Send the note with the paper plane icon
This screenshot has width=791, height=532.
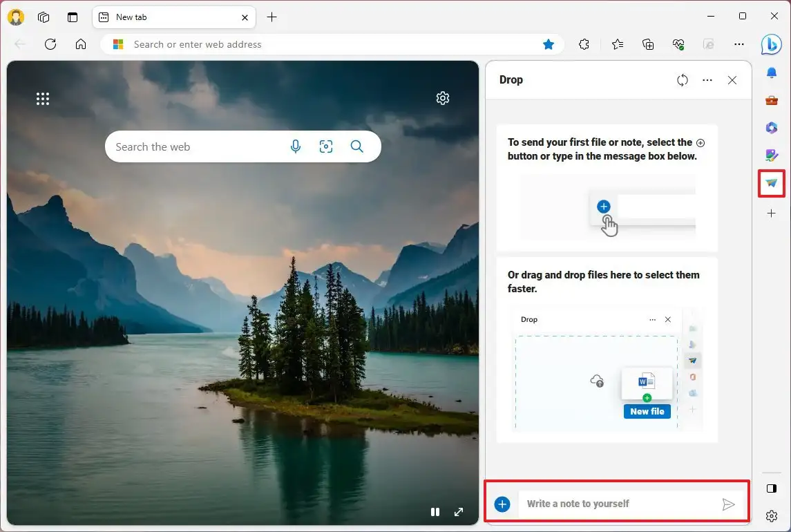click(x=729, y=504)
